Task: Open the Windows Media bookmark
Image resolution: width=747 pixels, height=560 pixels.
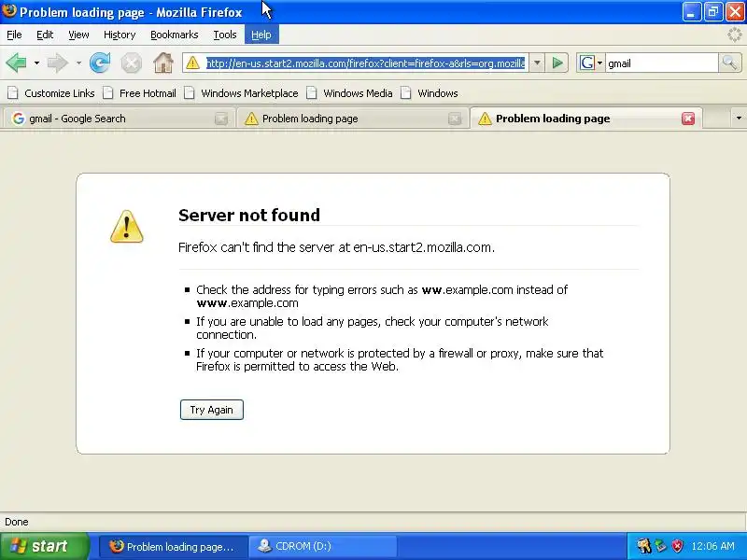Action: click(349, 92)
